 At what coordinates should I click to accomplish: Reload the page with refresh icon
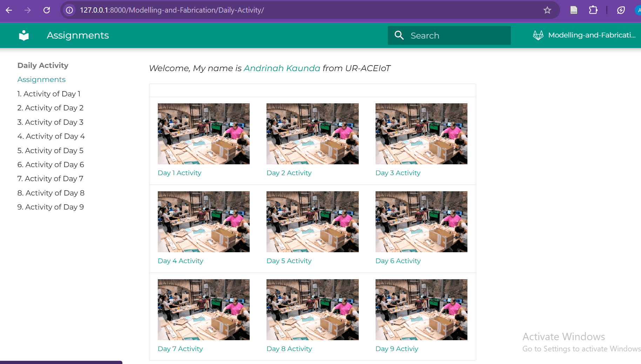click(x=47, y=10)
